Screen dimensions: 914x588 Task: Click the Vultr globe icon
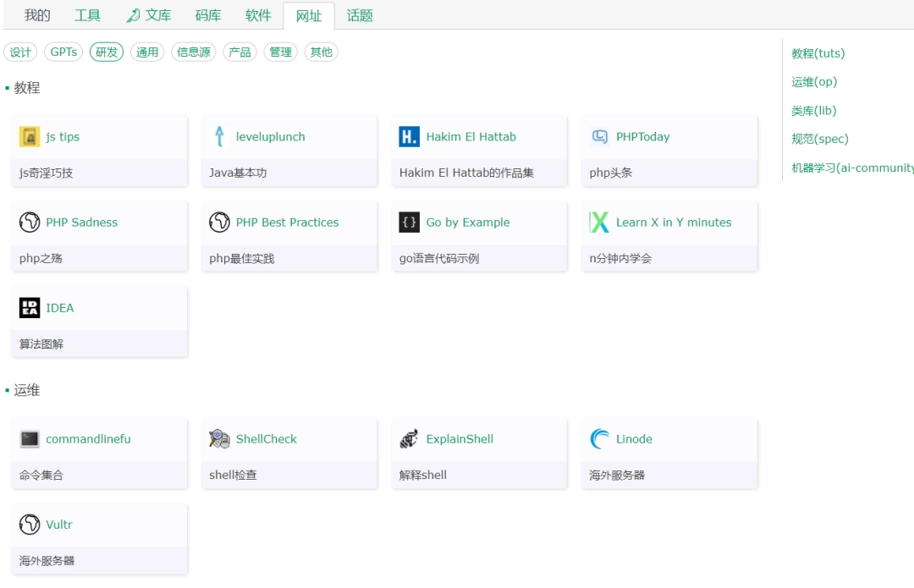tap(29, 525)
